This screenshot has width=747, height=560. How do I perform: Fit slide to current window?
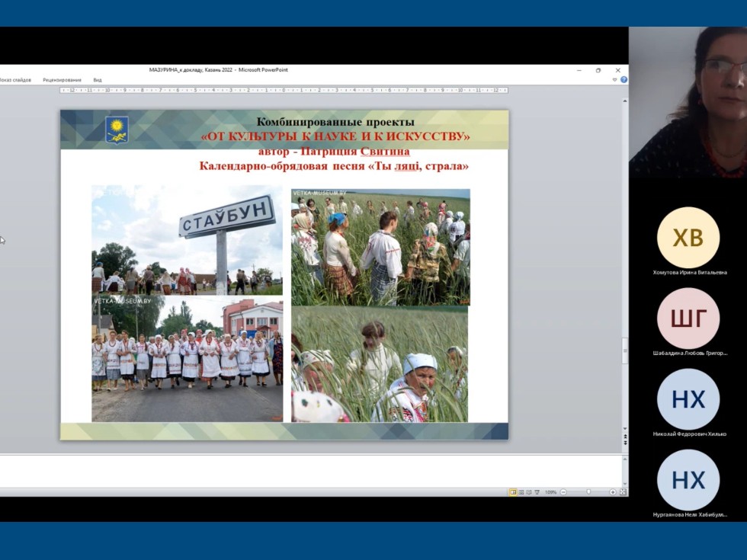pos(623,492)
